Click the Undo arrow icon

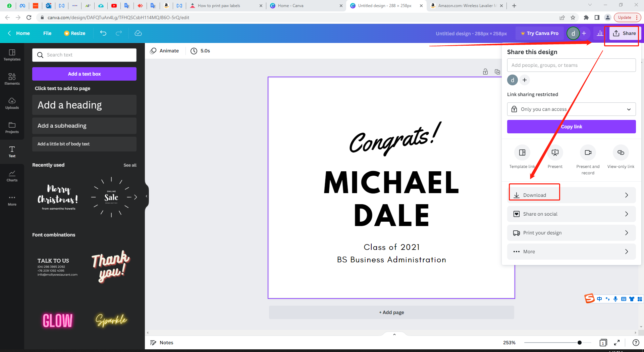coord(103,33)
